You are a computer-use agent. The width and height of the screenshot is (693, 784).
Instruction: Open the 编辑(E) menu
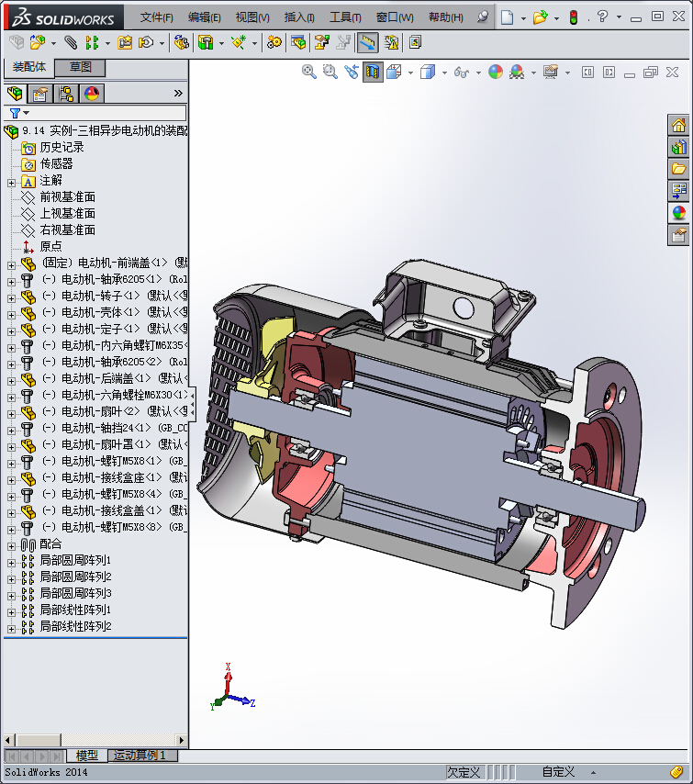pos(205,17)
